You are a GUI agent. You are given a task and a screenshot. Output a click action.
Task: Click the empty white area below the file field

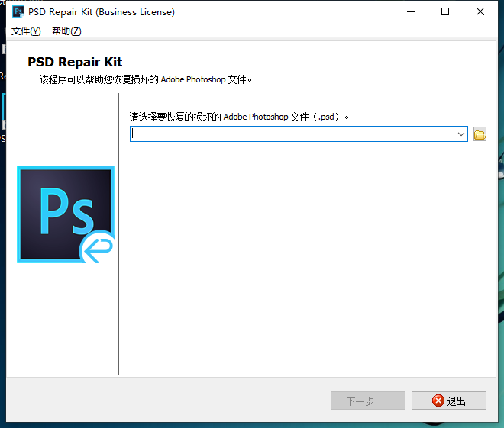pos(305,259)
